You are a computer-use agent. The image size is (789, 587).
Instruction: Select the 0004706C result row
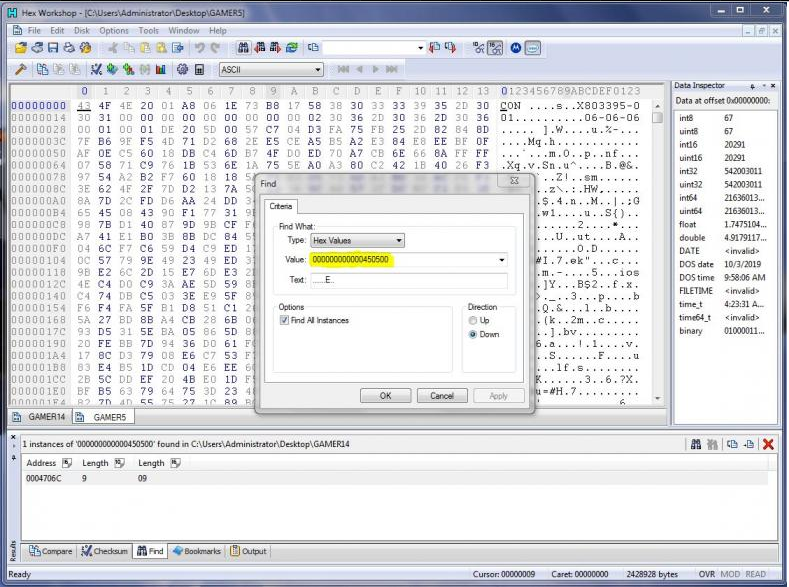42,478
